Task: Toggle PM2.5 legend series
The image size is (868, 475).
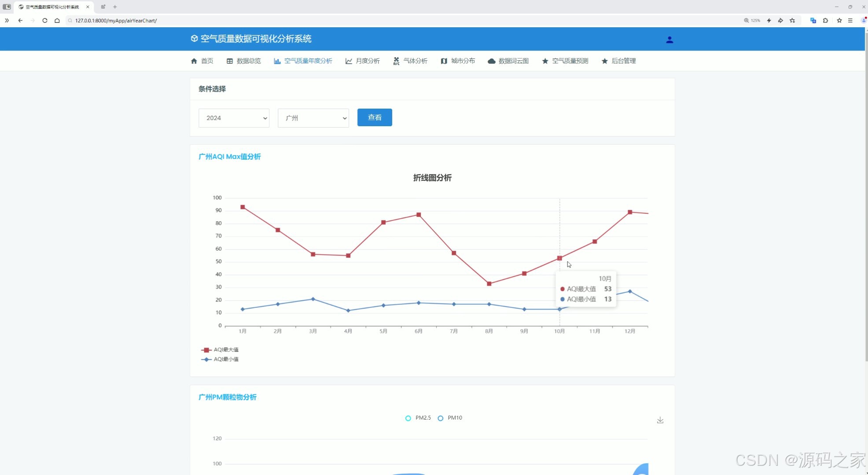Action: pyautogui.click(x=418, y=418)
